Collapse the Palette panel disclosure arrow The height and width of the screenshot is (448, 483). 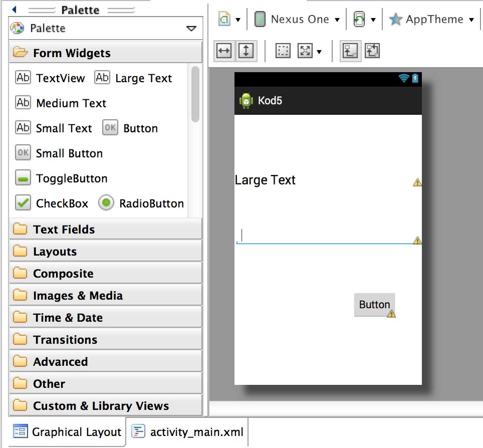click(x=190, y=29)
